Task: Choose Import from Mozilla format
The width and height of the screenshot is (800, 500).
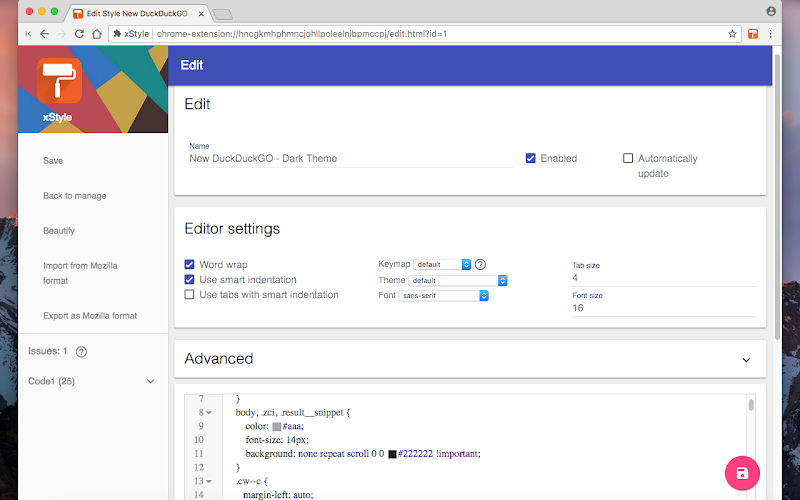Action: click(80, 273)
